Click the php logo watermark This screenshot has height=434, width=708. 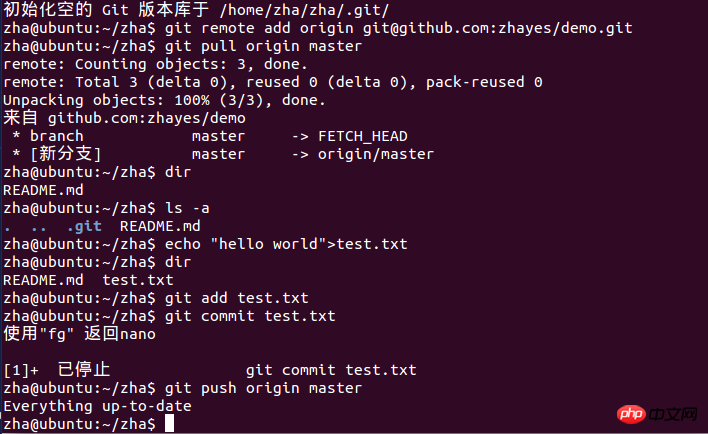coord(631,413)
